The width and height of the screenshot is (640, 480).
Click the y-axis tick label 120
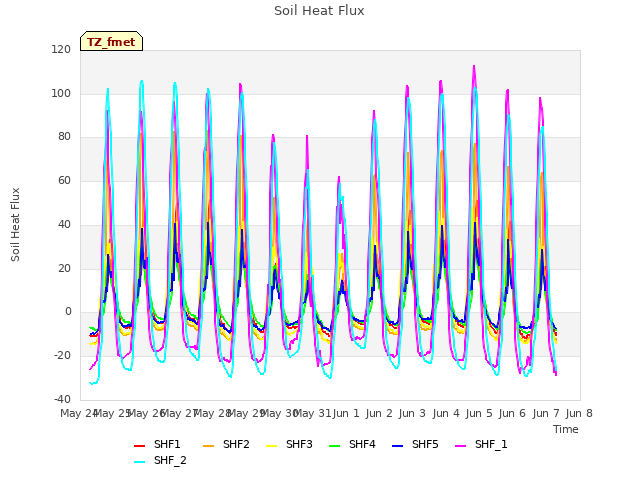click(61, 50)
